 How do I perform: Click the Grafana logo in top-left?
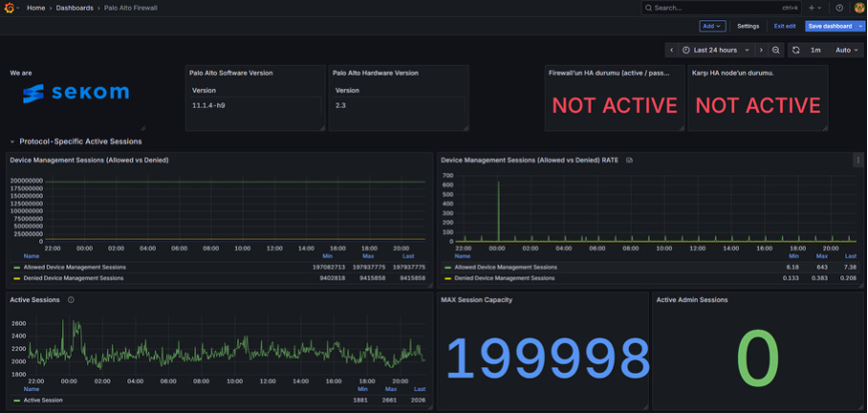point(11,8)
